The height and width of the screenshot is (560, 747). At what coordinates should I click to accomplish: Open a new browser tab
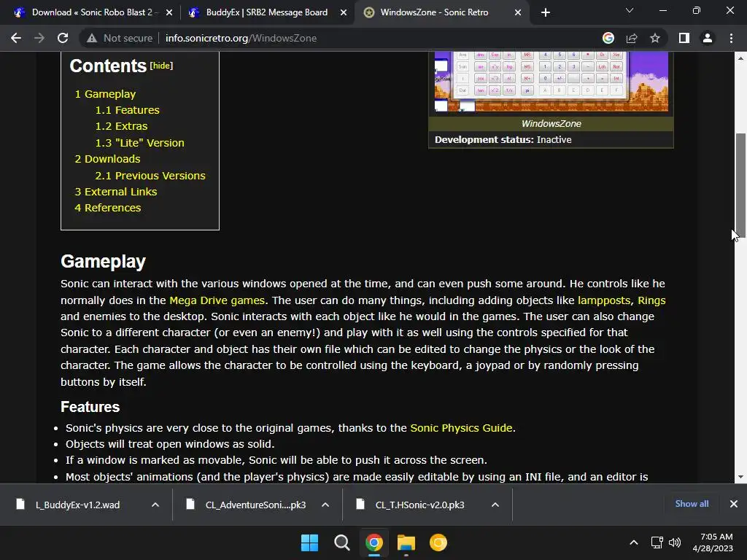click(546, 12)
